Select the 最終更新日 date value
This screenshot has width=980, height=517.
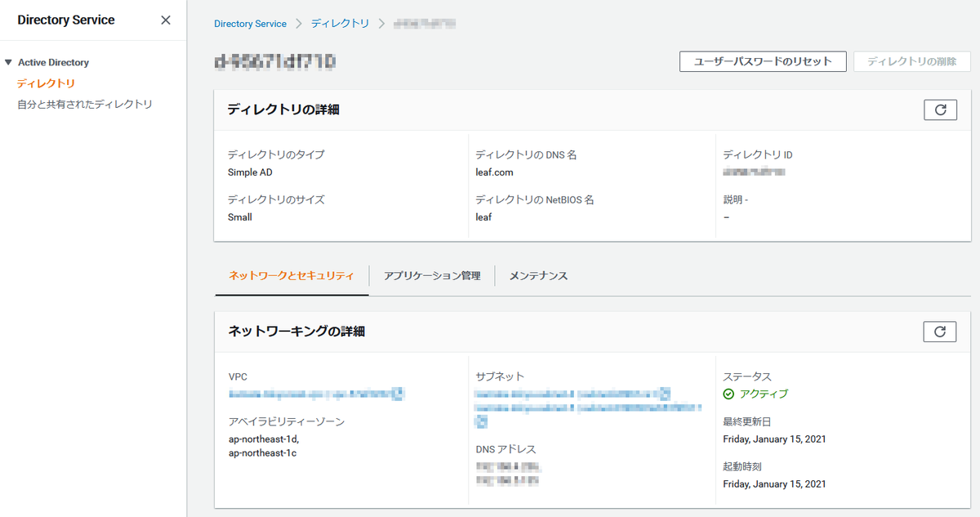coord(774,439)
